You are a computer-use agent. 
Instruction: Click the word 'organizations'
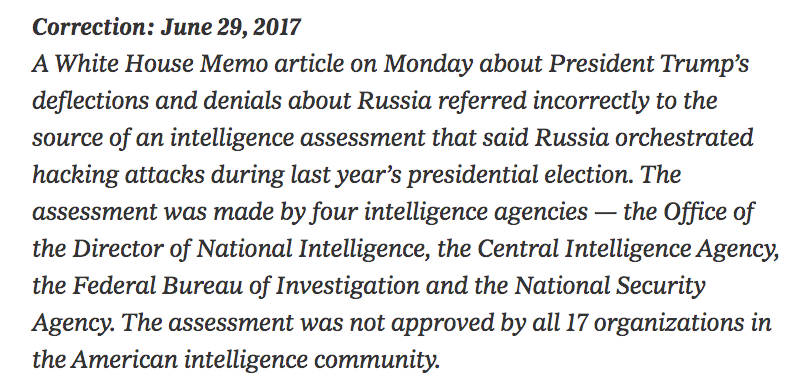(671, 324)
